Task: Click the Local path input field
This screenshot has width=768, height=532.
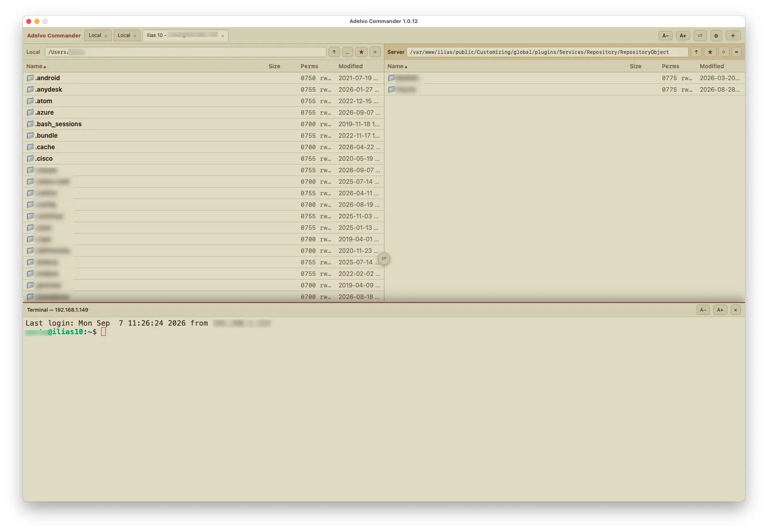Action: (x=185, y=52)
